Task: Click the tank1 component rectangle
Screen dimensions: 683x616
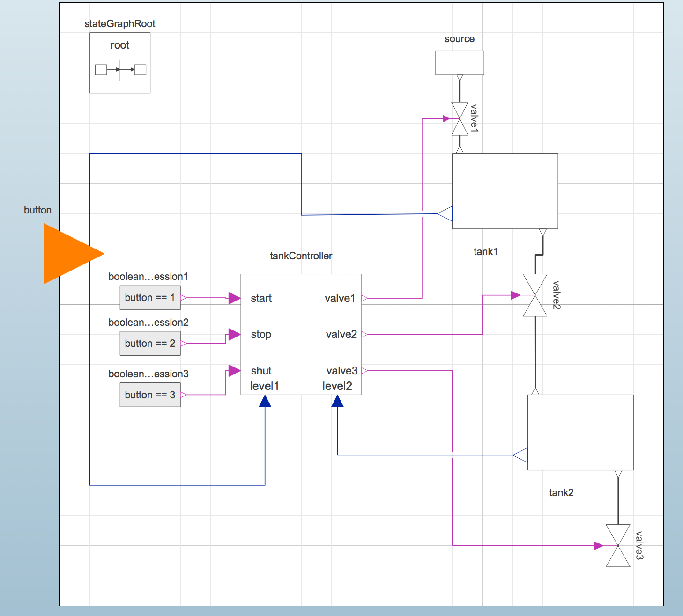Action: [505, 191]
